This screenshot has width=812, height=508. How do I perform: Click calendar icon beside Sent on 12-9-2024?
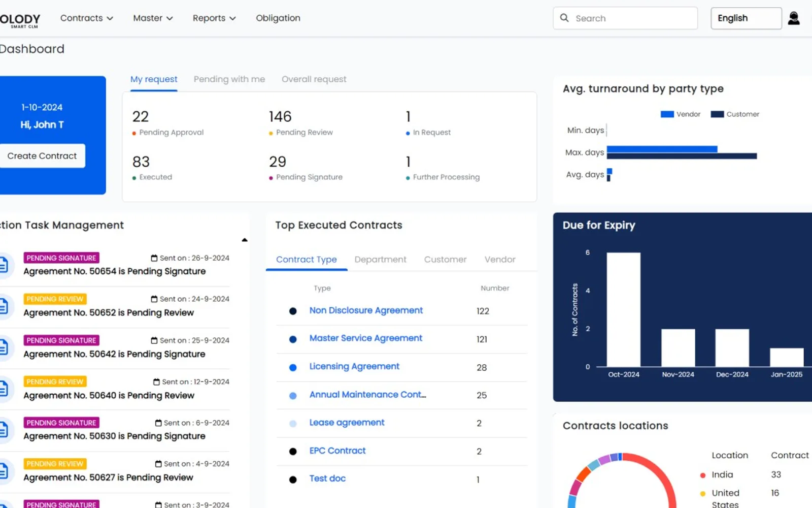(x=156, y=382)
